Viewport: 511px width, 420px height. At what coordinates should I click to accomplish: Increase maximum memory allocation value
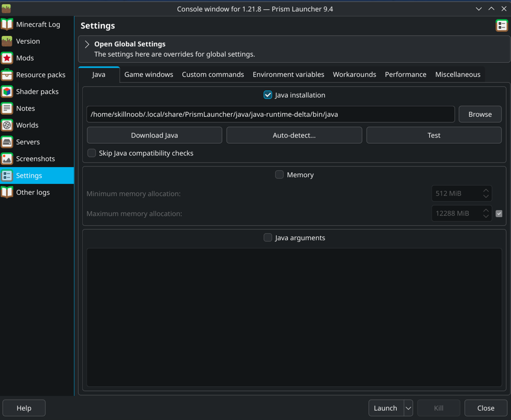pyautogui.click(x=486, y=210)
